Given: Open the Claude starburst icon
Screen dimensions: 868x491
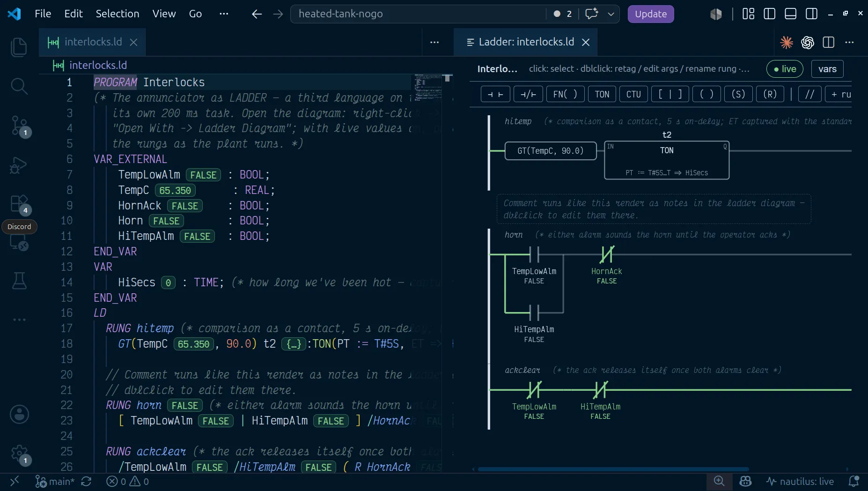Looking at the screenshot, I should click(x=787, y=43).
